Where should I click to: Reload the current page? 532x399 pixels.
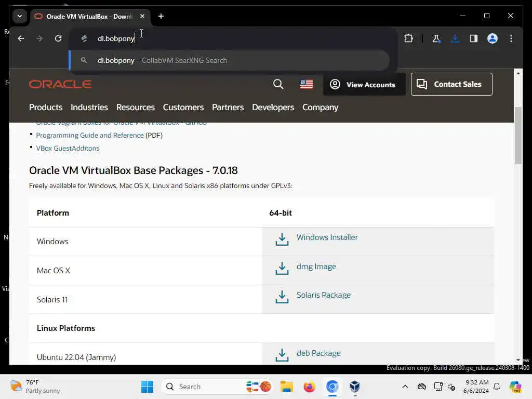[58, 38]
